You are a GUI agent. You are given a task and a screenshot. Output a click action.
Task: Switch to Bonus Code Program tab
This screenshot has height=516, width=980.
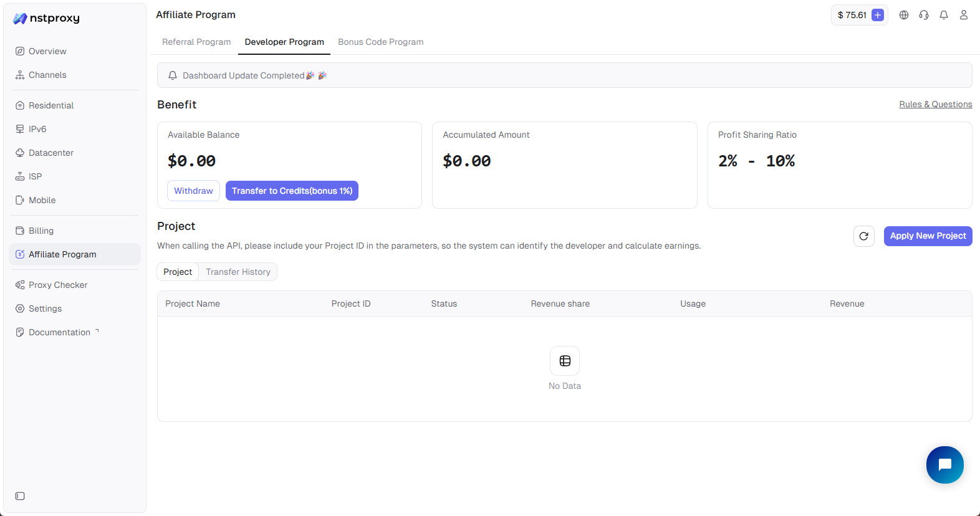point(380,42)
